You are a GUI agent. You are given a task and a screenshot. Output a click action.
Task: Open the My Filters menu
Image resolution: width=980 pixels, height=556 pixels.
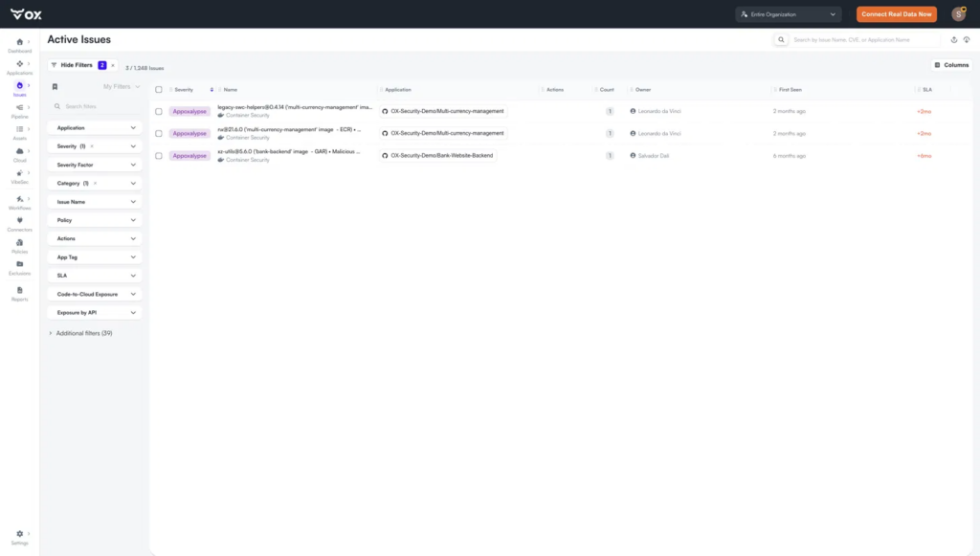click(x=122, y=87)
